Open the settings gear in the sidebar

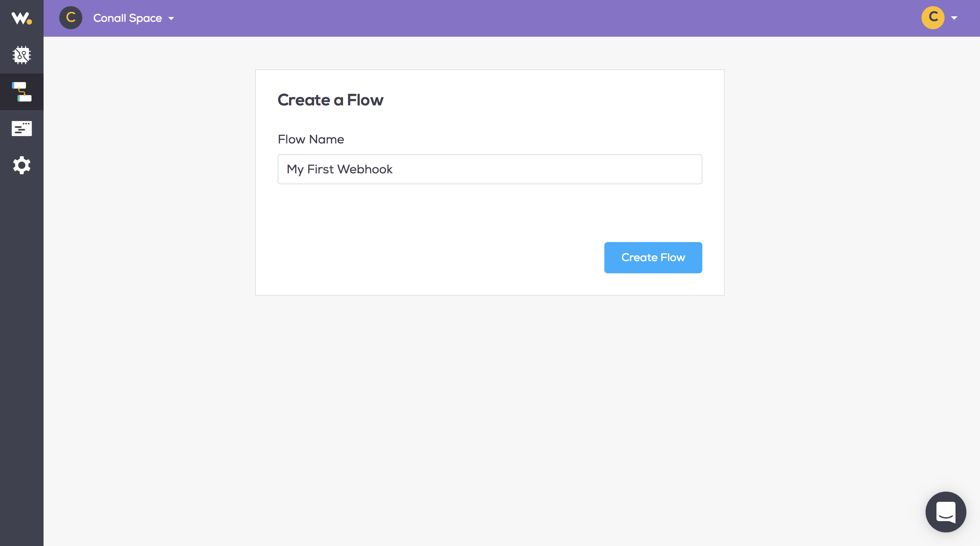(22, 165)
